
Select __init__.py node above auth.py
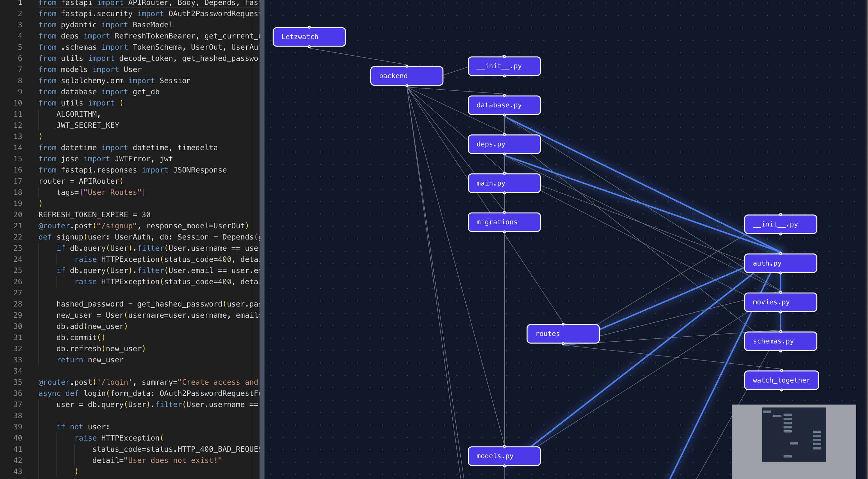(780, 225)
